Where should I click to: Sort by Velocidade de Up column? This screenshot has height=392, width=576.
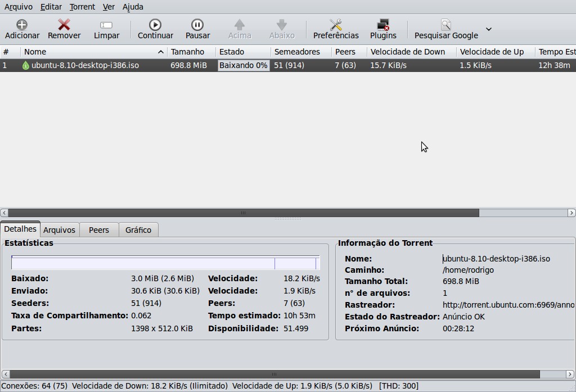point(496,52)
